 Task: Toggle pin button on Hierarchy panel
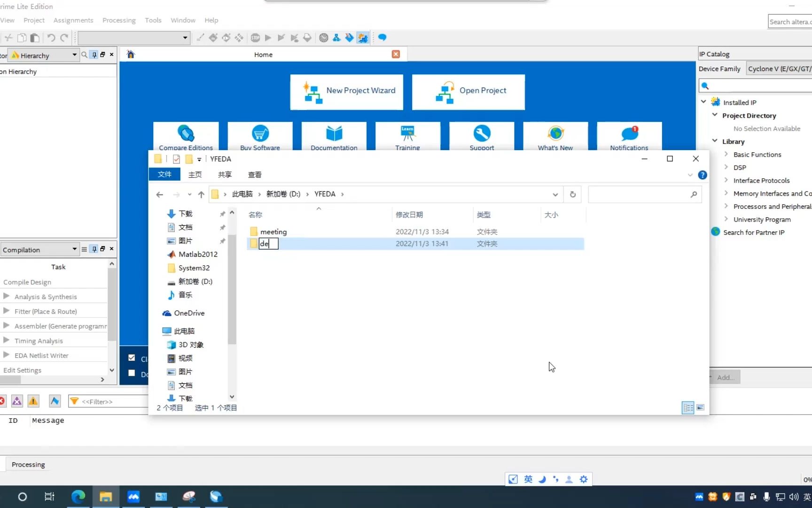tap(94, 55)
